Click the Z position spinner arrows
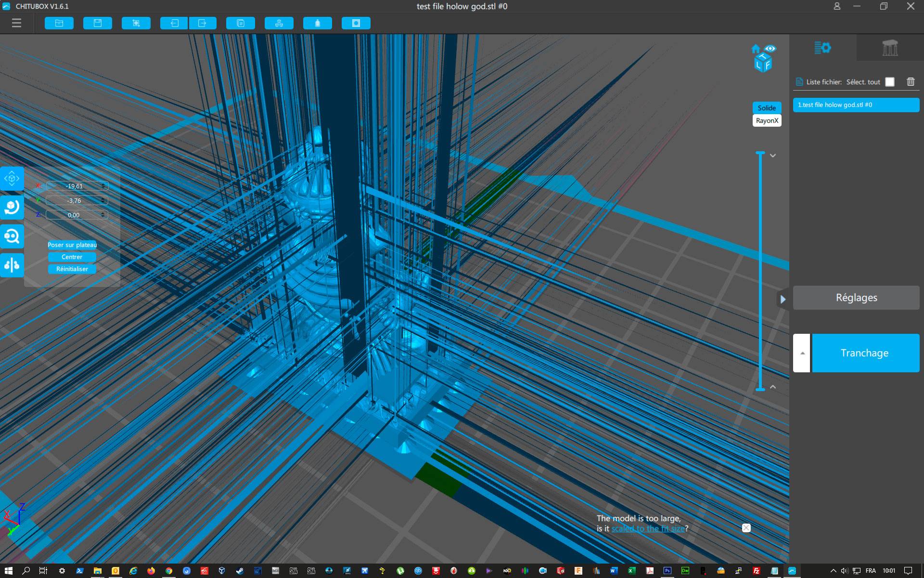Image resolution: width=924 pixels, height=578 pixels. 103,215
